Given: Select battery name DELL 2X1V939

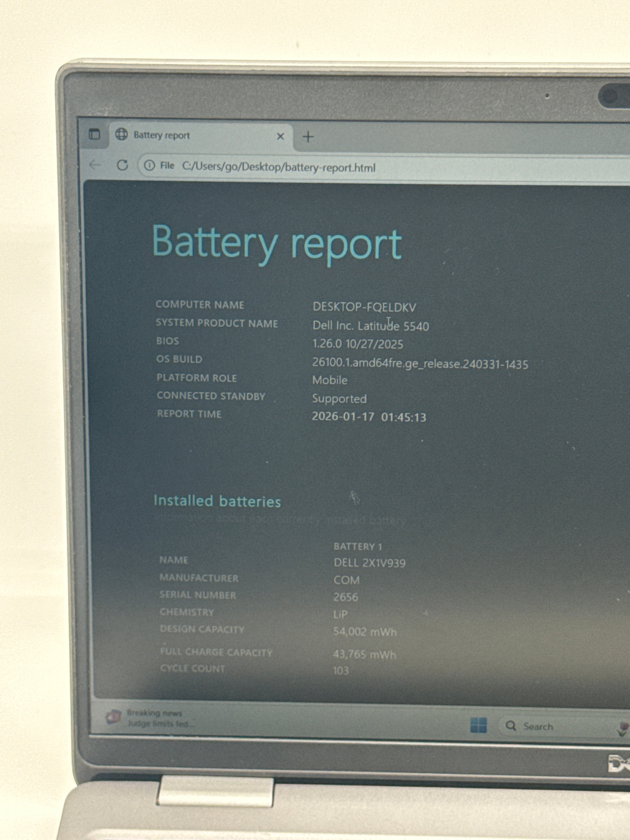Looking at the screenshot, I should [x=370, y=563].
